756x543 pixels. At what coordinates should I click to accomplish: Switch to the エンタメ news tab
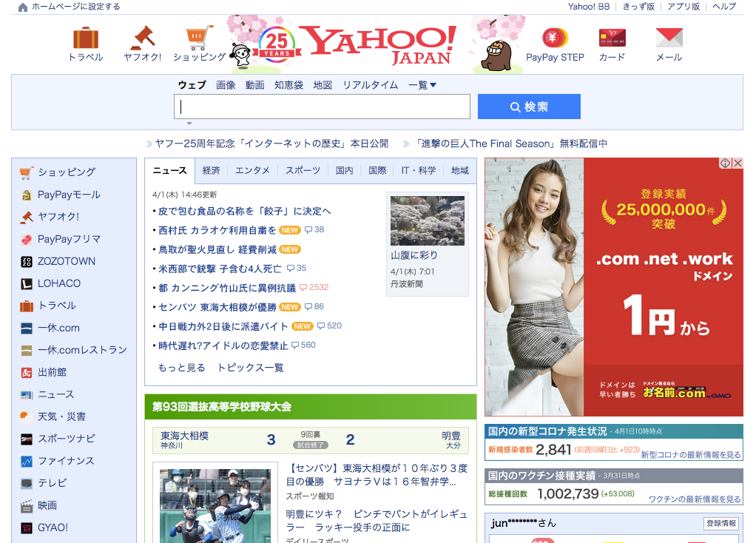click(x=252, y=170)
